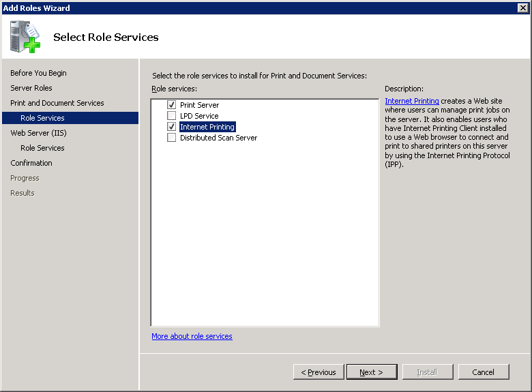Navigate to the Confirmation step
The height and width of the screenshot is (392, 532).
click(x=31, y=163)
